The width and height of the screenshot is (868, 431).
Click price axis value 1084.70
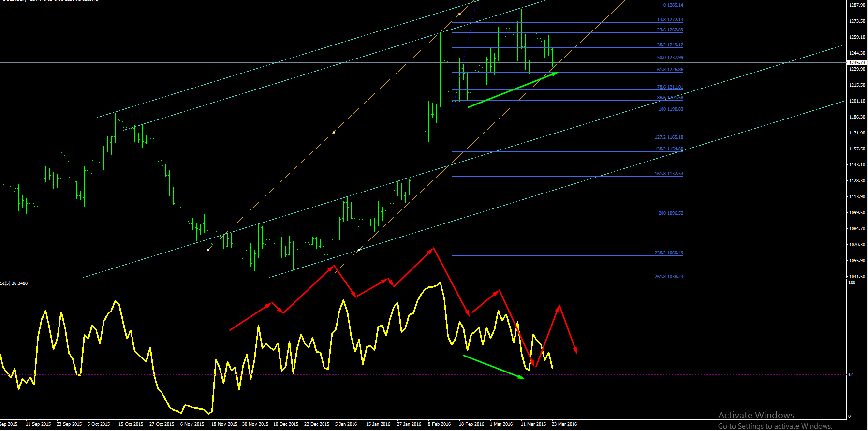click(857, 229)
